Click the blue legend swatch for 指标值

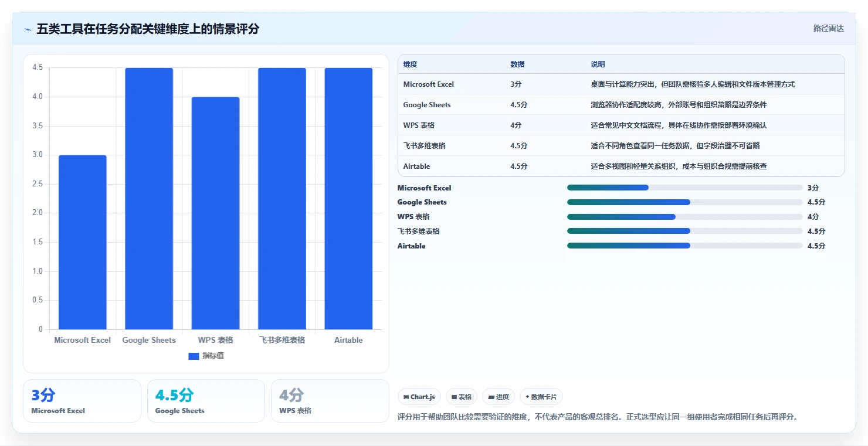[194, 356]
